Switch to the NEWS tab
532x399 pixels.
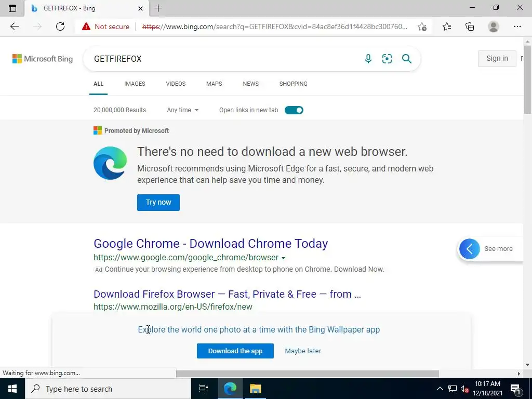tap(251, 84)
